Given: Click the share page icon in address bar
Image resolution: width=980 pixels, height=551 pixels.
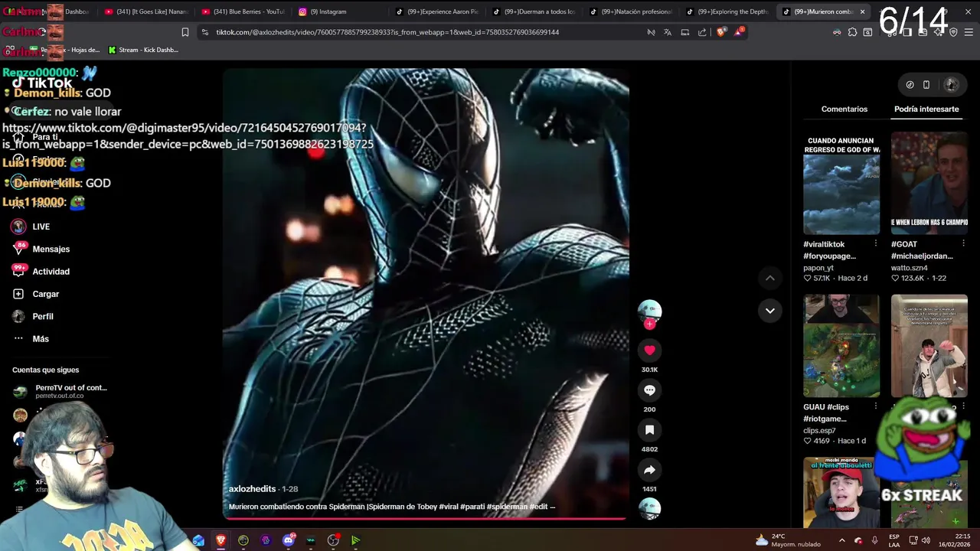Looking at the screenshot, I should coord(702,32).
